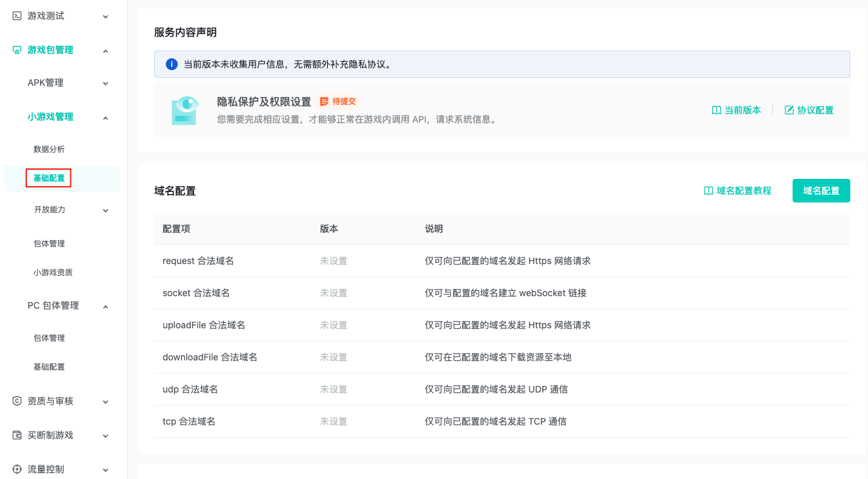868x479 pixels.
Task: Click the privacy eye illustration icon
Action: pyautogui.click(x=184, y=110)
